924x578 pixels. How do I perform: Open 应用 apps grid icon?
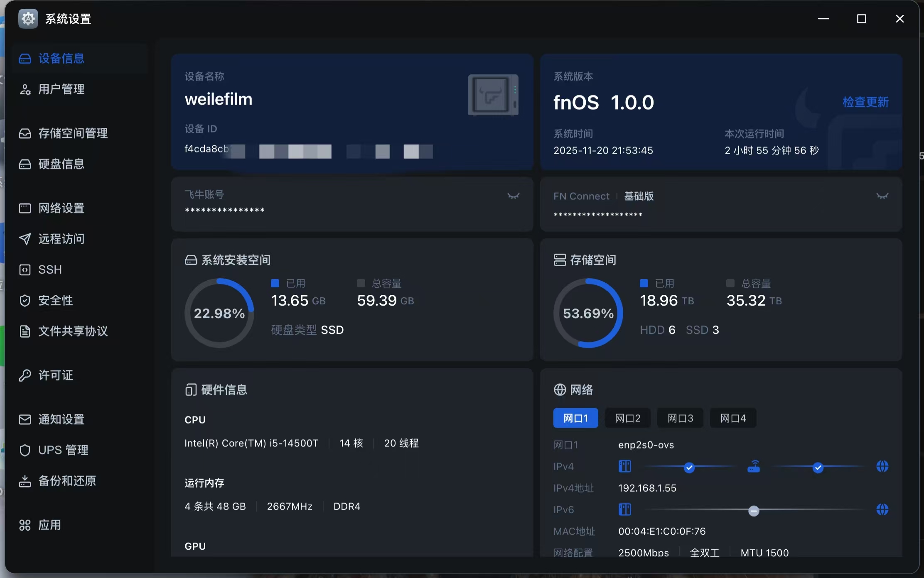pyautogui.click(x=25, y=525)
